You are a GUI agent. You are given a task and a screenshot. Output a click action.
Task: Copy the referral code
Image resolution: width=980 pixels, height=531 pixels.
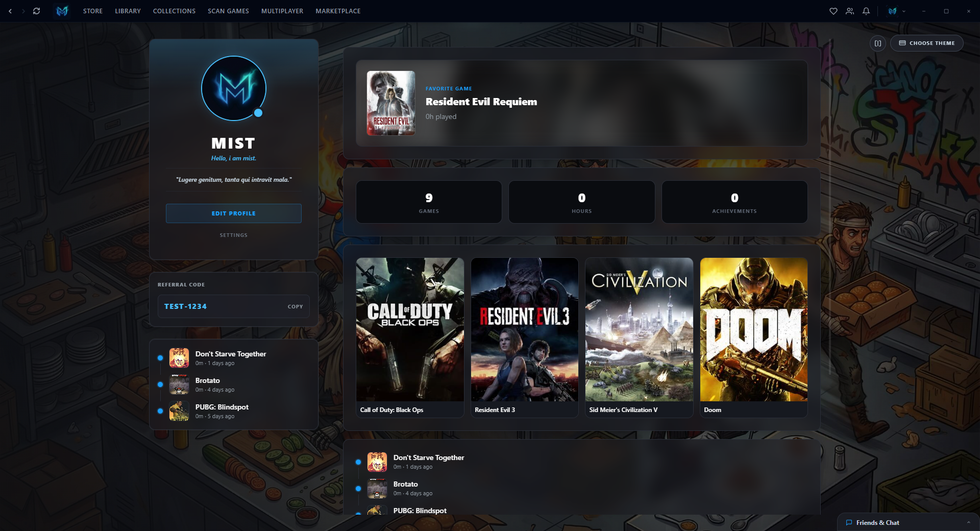point(295,306)
